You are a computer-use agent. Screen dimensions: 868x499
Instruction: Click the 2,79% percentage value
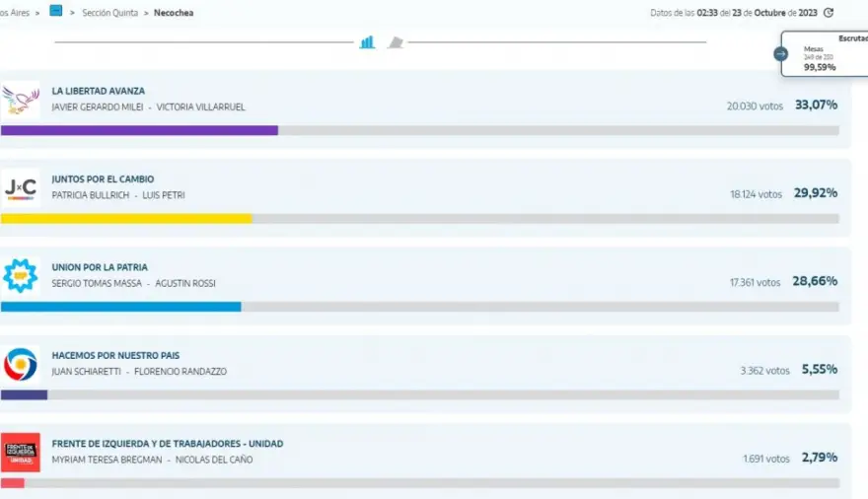coord(820,458)
